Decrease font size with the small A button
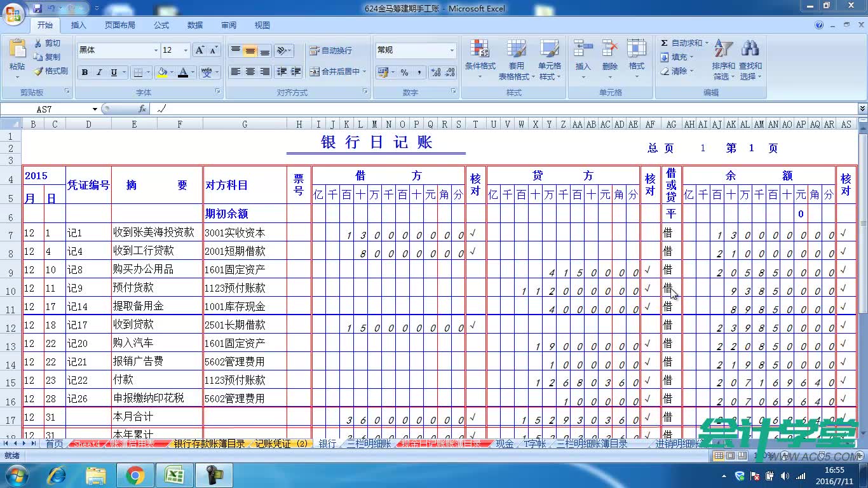 coord(214,50)
